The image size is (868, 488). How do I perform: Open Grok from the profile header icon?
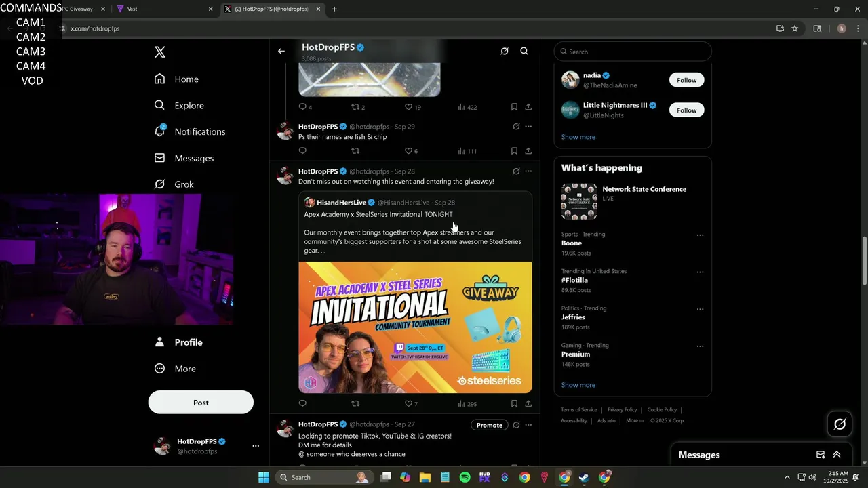click(505, 51)
